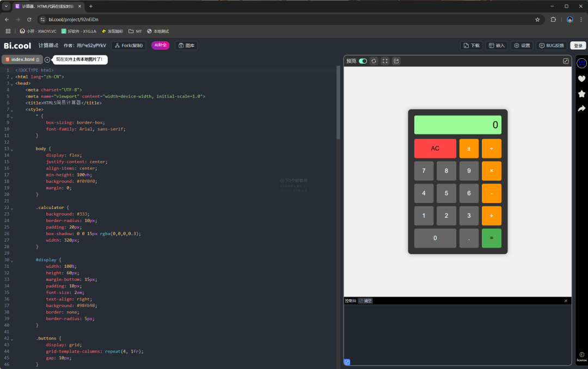Image resolution: width=588 pixels, height=369 pixels.
Task: Open the 设置 settings menu
Action: [x=522, y=46]
